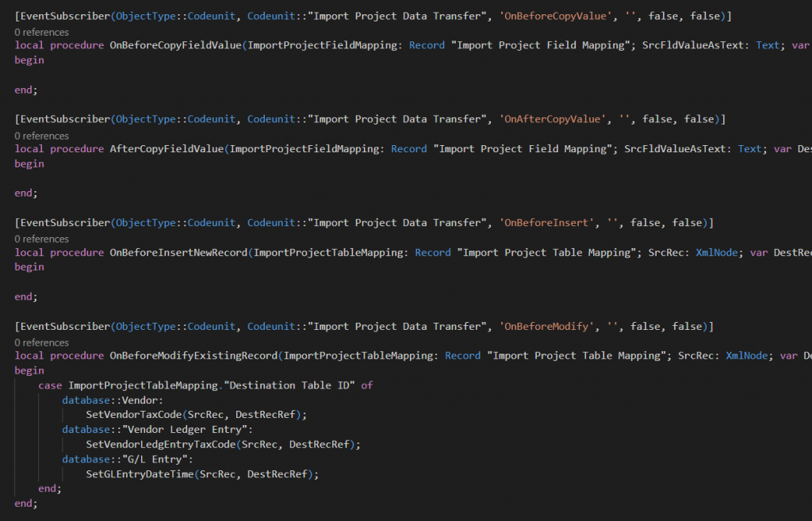Click "Destination Table ID" field in case statement
The width and height of the screenshot is (812, 521).
coord(289,385)
